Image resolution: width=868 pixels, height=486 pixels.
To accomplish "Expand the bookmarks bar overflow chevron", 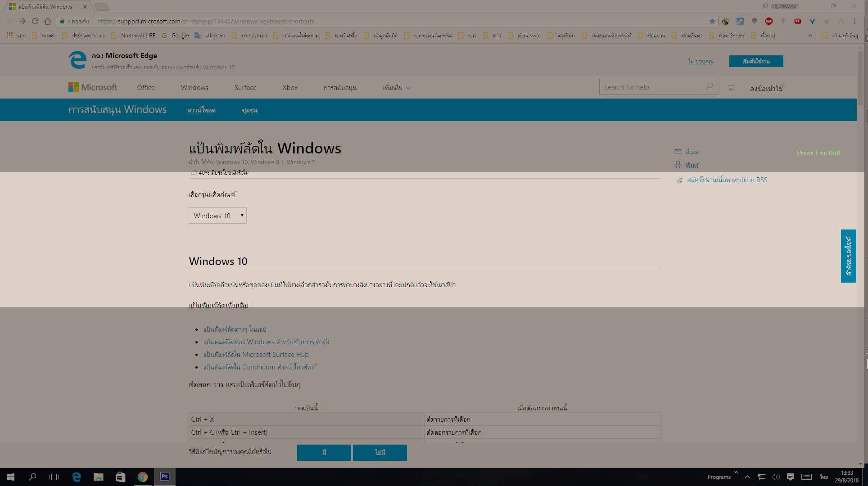I will (810, 36).
